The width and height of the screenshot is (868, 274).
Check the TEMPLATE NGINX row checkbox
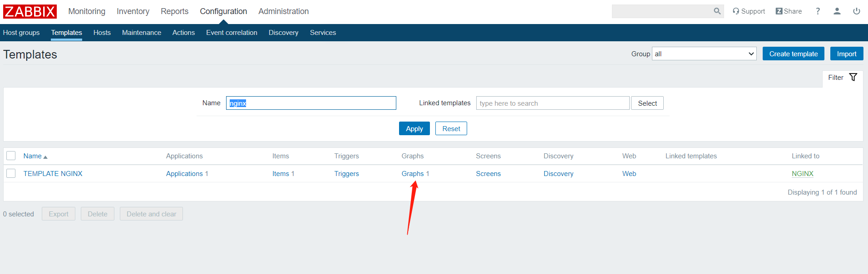pyautogui.click(x=11, y=173)
